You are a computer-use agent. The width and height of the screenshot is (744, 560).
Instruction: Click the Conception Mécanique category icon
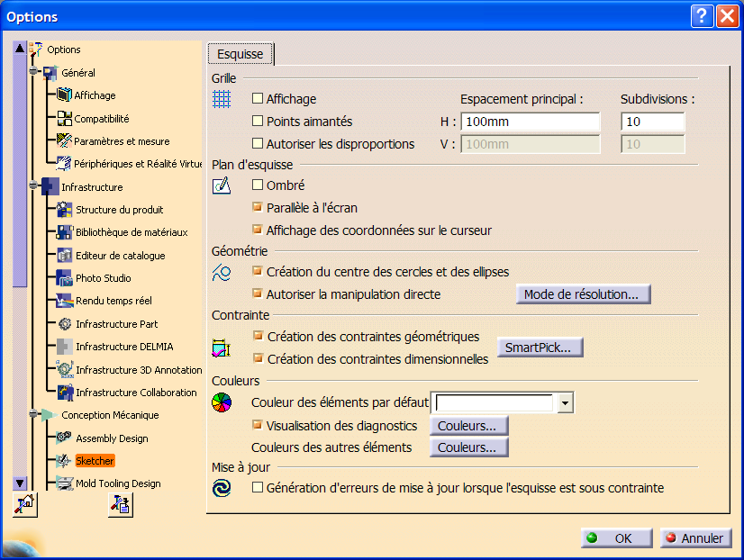[50, 415]
